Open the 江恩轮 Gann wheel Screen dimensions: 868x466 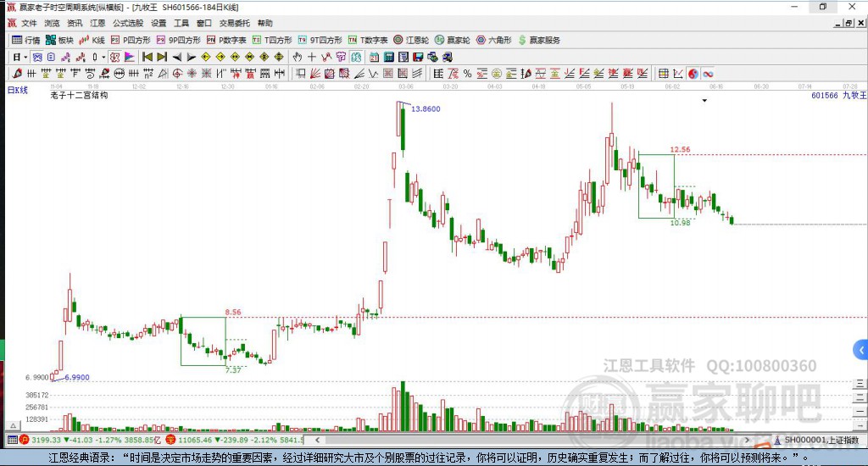click(x=411, y=40)
